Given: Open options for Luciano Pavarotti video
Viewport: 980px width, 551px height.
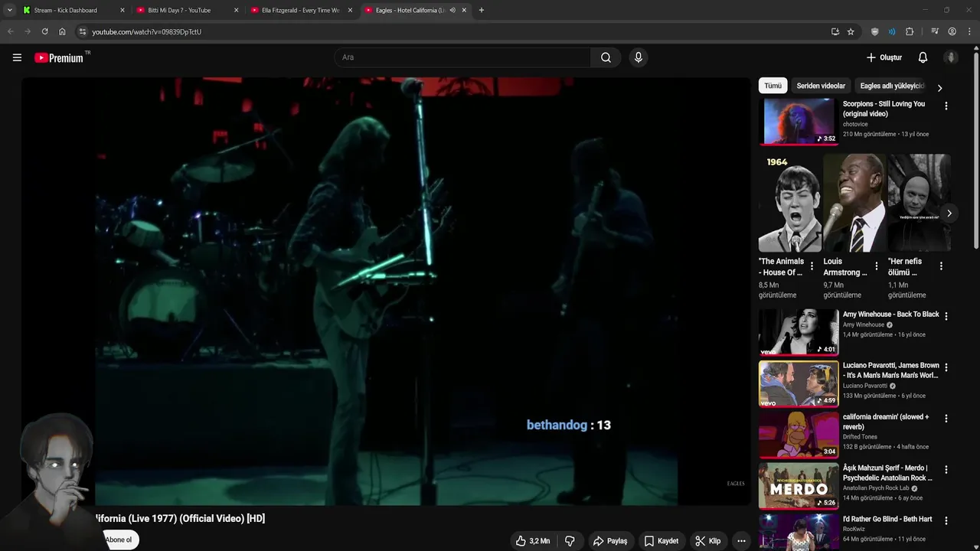Looking at the screenshot, I should 946,367.
